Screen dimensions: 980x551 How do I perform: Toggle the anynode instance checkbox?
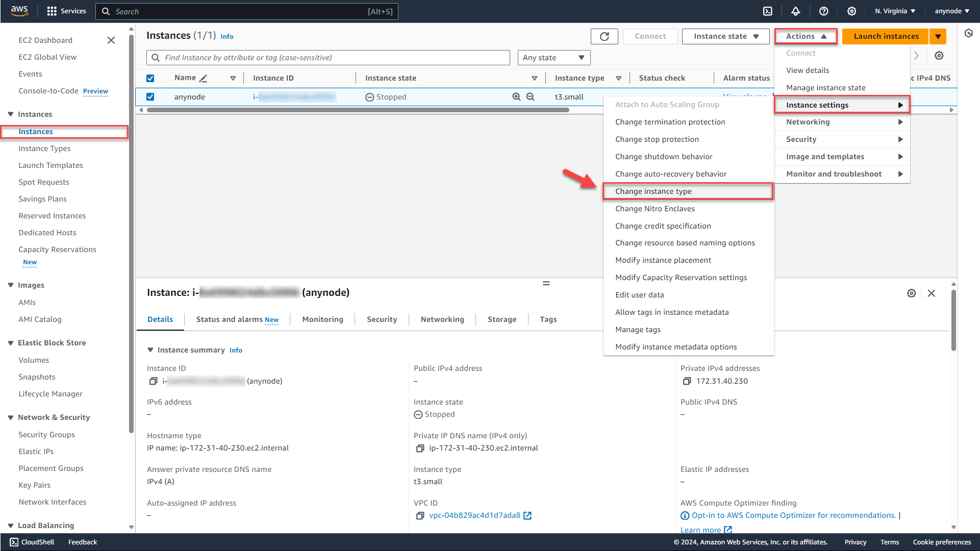pyautogui.click(x=151, y=97)
